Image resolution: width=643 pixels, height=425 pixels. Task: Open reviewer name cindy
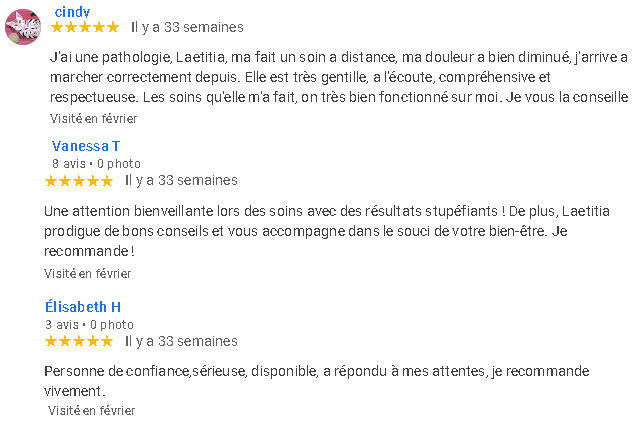click(x=72, y=12)
